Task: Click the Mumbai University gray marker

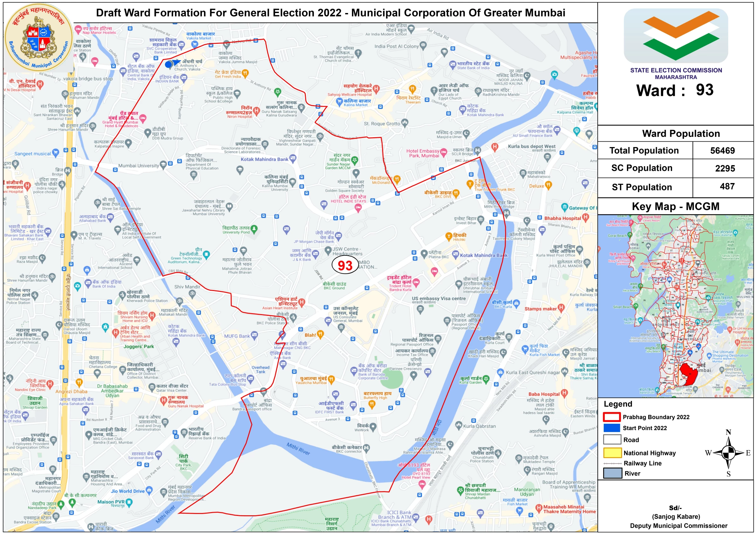Action: point(163,165)
